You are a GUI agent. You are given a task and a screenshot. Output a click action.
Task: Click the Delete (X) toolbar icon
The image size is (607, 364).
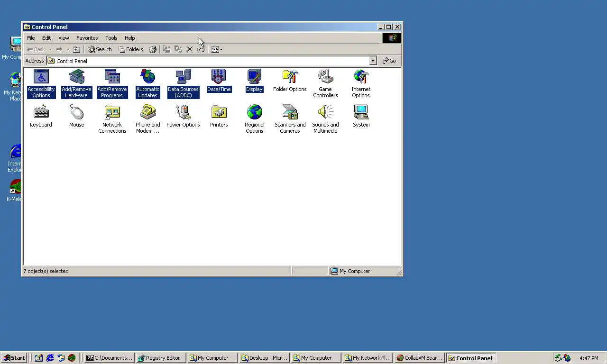pyautogui.click(x=189, y=49)
